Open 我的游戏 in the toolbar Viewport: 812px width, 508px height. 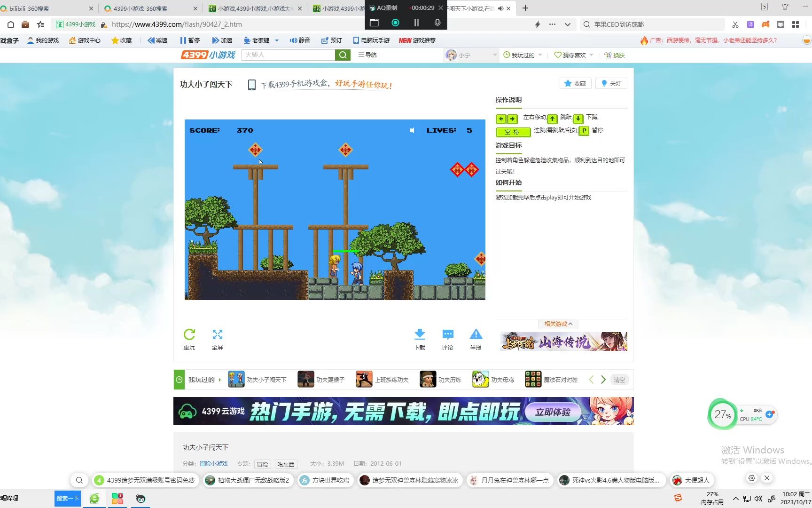(x=43, y=40)
